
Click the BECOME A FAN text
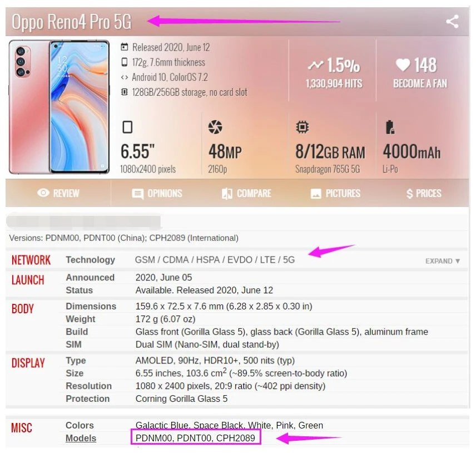pyautogui.click(x=420, y=83)
